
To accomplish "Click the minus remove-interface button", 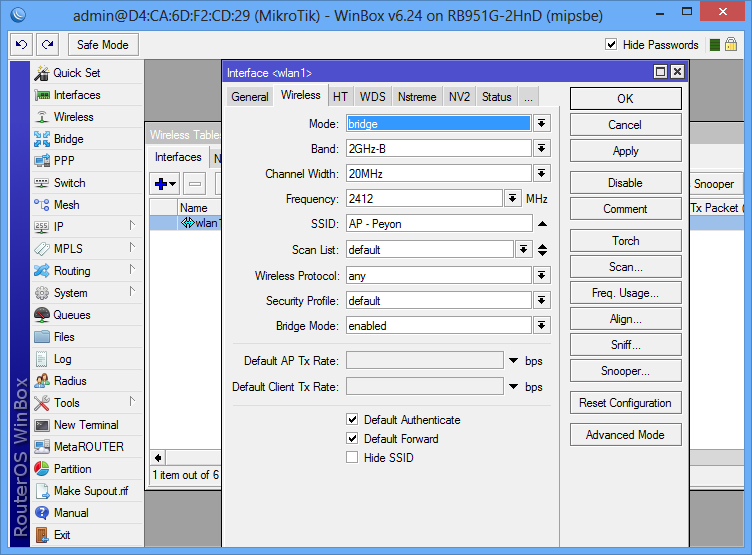I will (195, 184).
